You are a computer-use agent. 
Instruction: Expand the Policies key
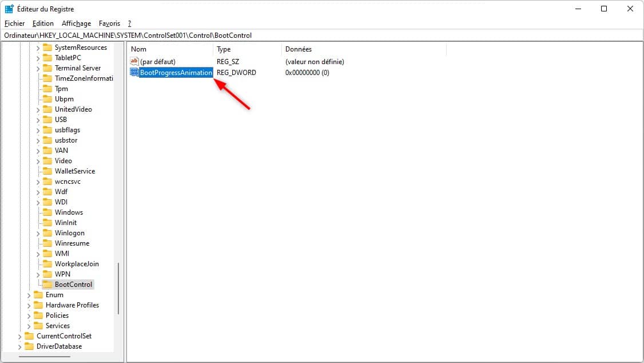29,315
